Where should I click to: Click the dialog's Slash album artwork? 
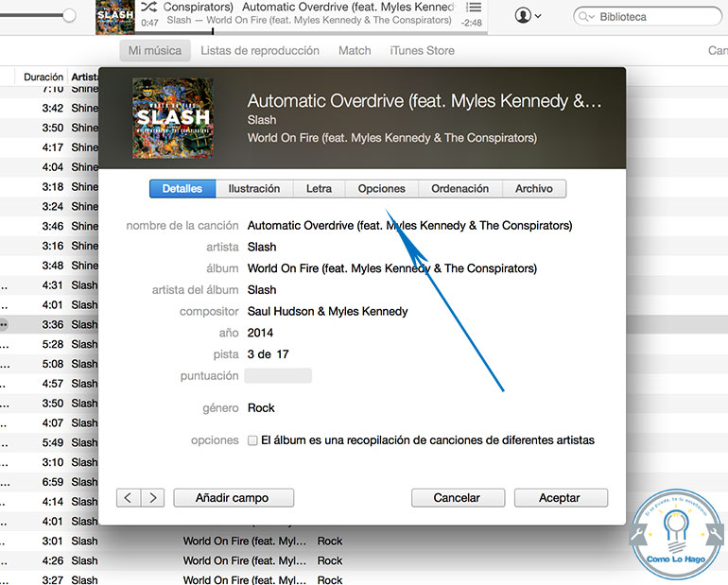click(173, 118)
